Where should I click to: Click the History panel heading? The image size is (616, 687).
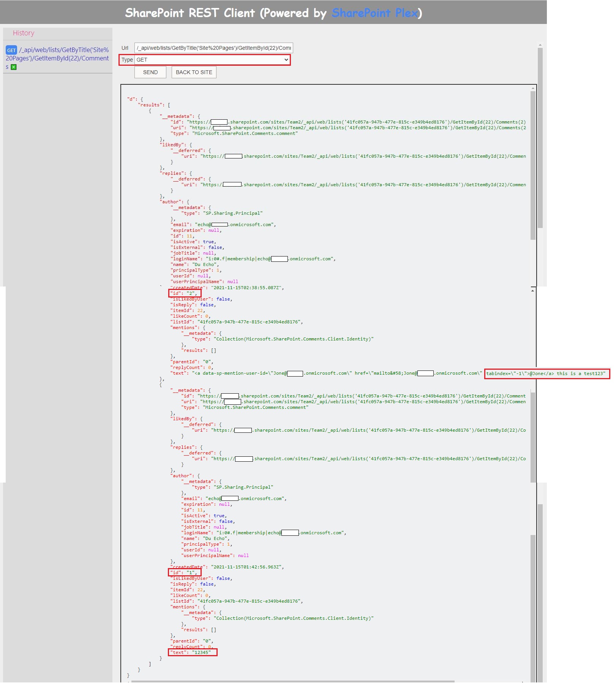24,33
